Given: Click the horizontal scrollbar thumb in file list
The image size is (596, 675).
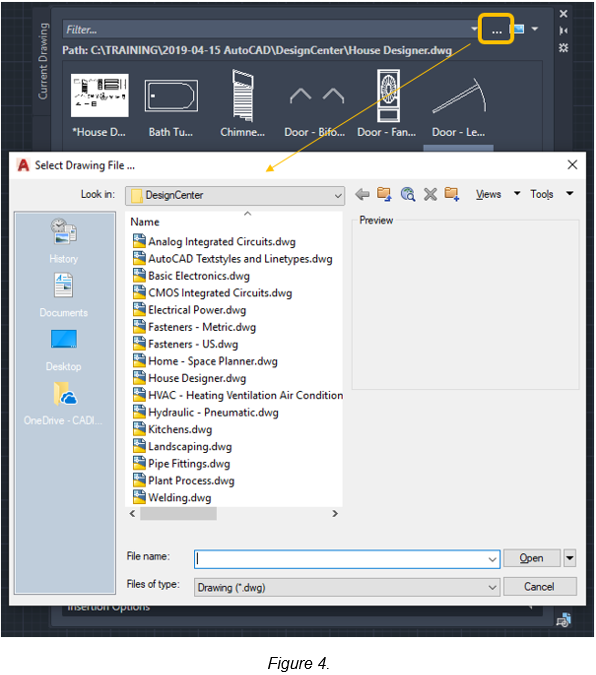Looking at the screenshot, I should point(178,514).
